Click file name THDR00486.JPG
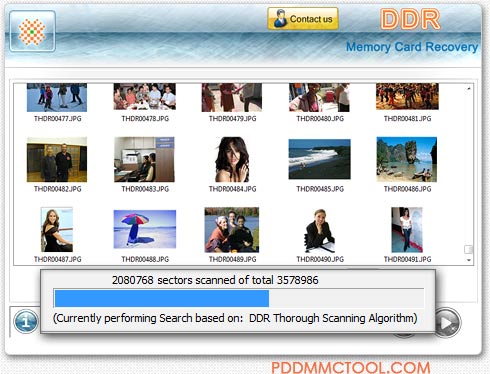 click(x=407, y=189)
